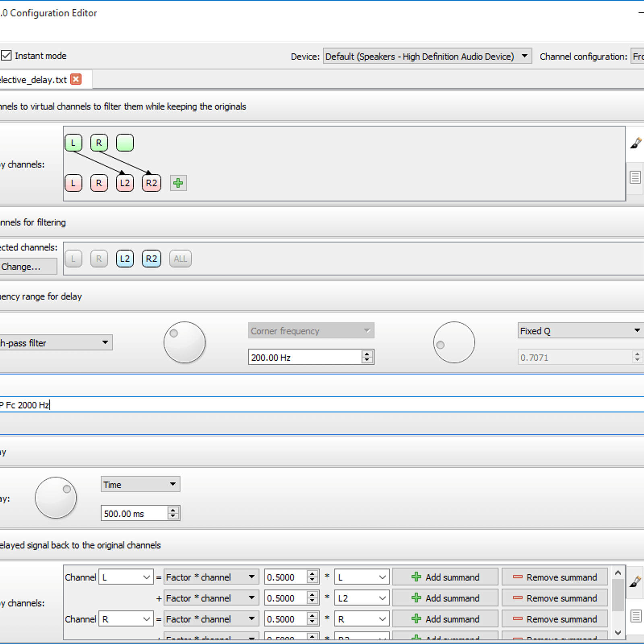Toggle the ALL selected channels button

(x=180, y=259)
